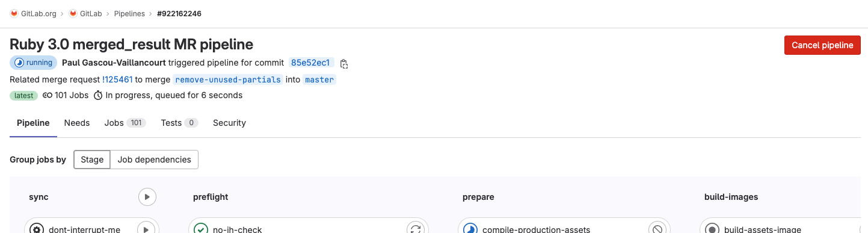Group jobs by Stage
This screenshot has width=868, height=233.
(92, 160)
